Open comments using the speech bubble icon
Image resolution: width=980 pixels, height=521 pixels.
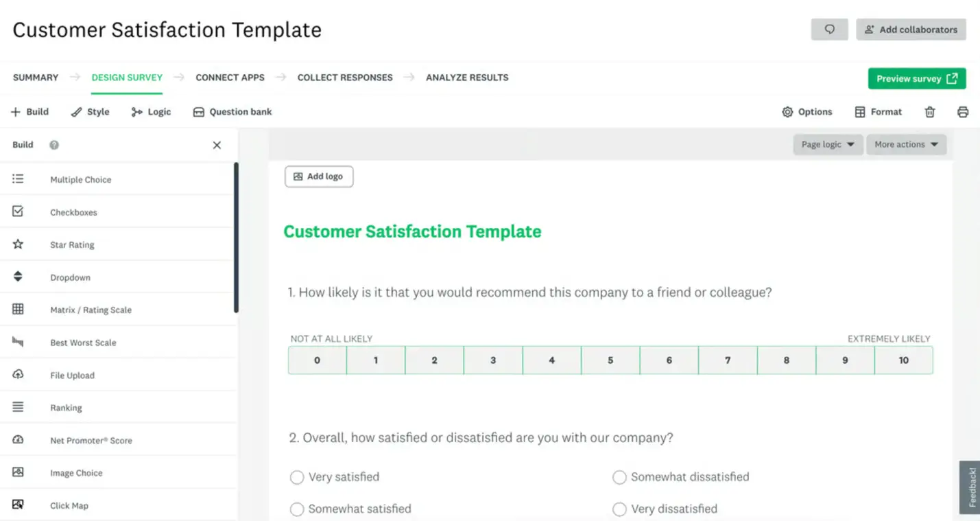pos(830,30)
